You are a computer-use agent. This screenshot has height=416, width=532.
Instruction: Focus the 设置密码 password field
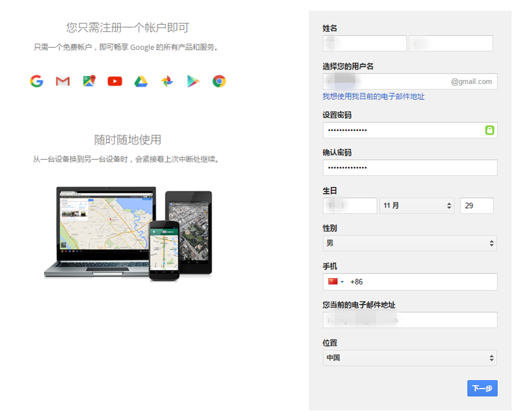(410, 130)
